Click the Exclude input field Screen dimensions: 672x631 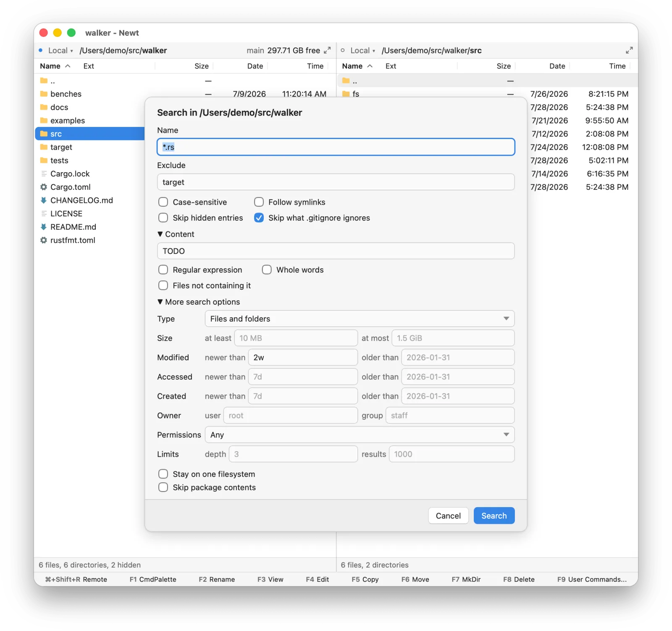tap(336, 182)
